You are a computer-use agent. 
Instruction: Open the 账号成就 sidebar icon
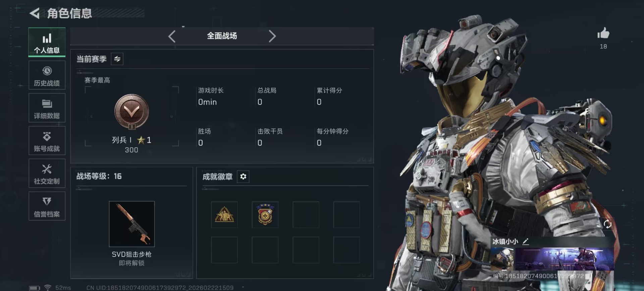47,141
